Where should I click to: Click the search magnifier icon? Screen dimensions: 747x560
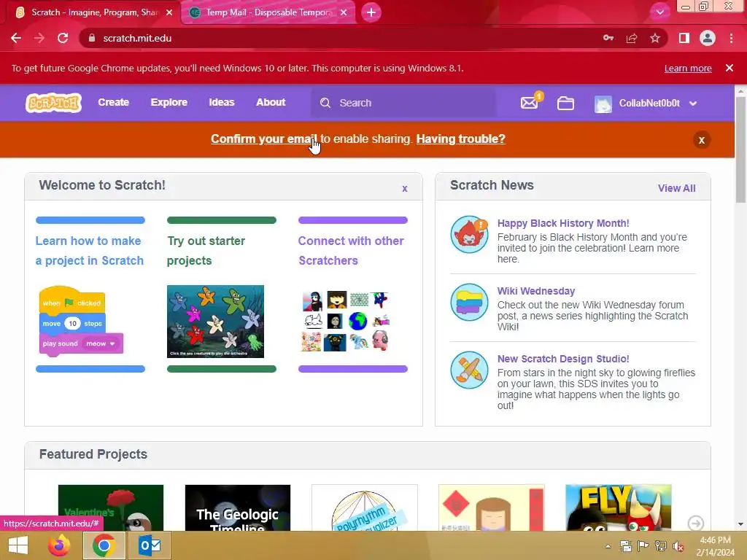[x=325, y=103]
